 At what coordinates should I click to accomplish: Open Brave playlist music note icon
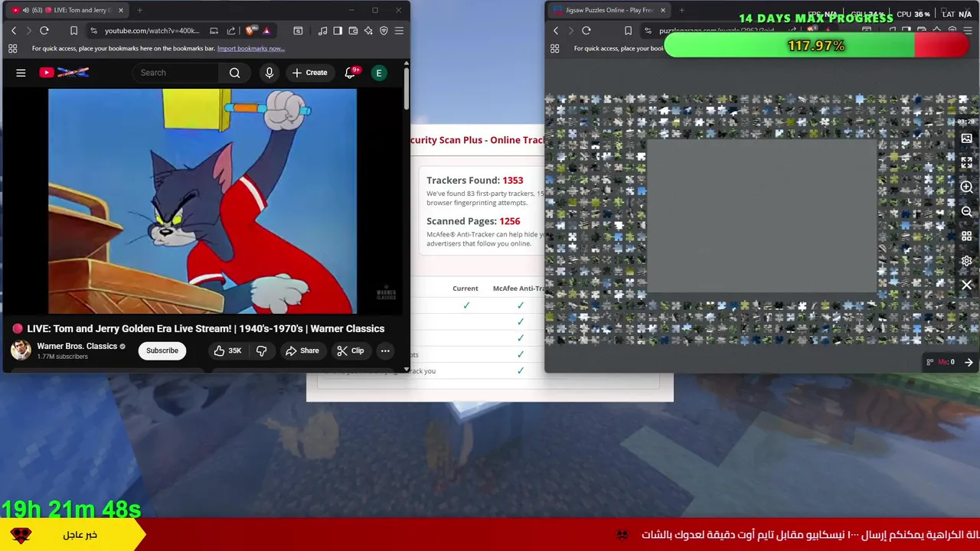(x=322, y=31)
